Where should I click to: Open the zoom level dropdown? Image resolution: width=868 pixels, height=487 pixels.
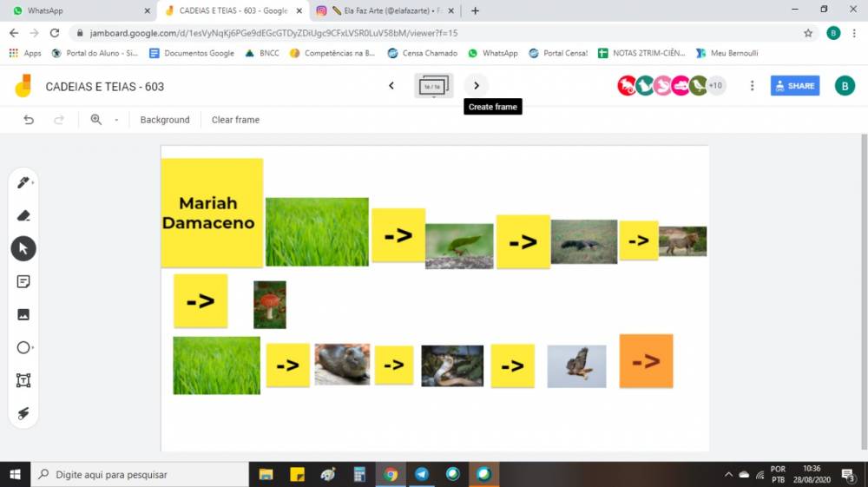coord(116,120)
